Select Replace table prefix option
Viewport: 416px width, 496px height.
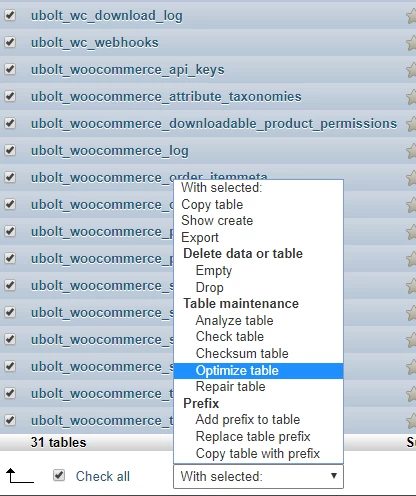(258, 436)
